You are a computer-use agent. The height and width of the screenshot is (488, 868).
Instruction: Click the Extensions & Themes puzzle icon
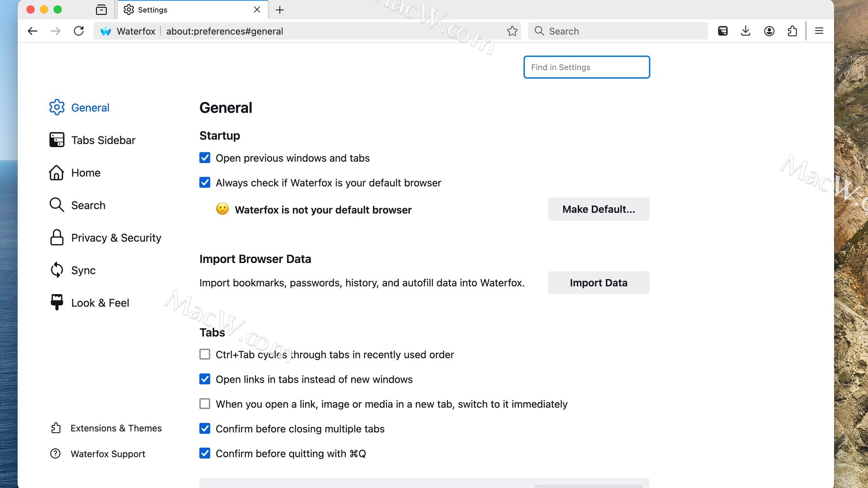coord(56,428)
